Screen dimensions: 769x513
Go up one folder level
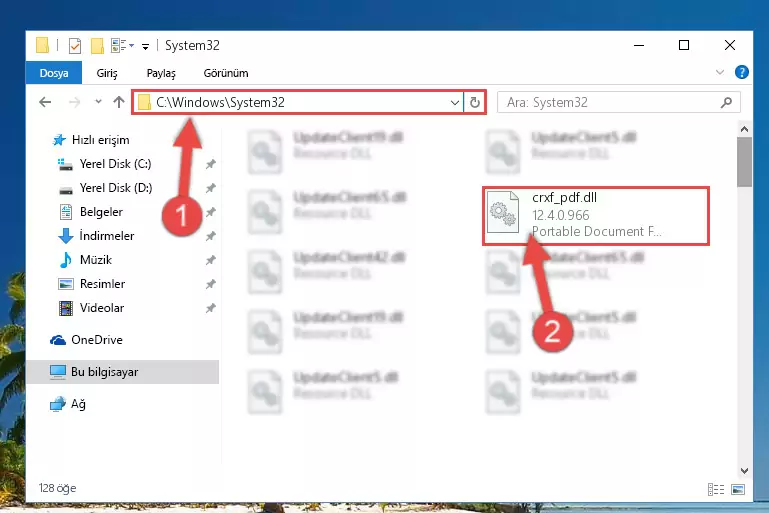[x=119, y=102]
